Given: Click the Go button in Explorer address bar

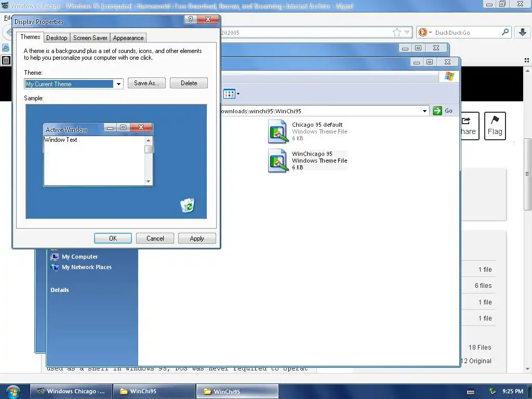Looking at the screenshot, I should 443,111.
